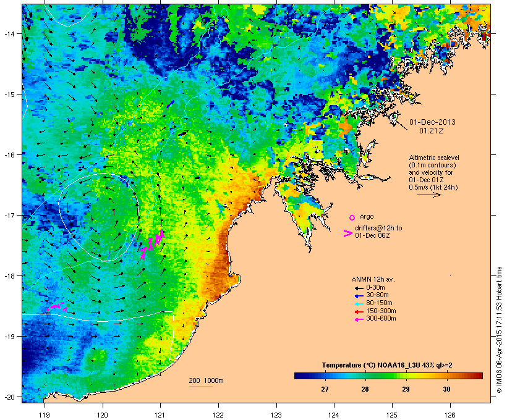
Task: Click the 124 longitude axis label
Action: (x=334, y=415)
